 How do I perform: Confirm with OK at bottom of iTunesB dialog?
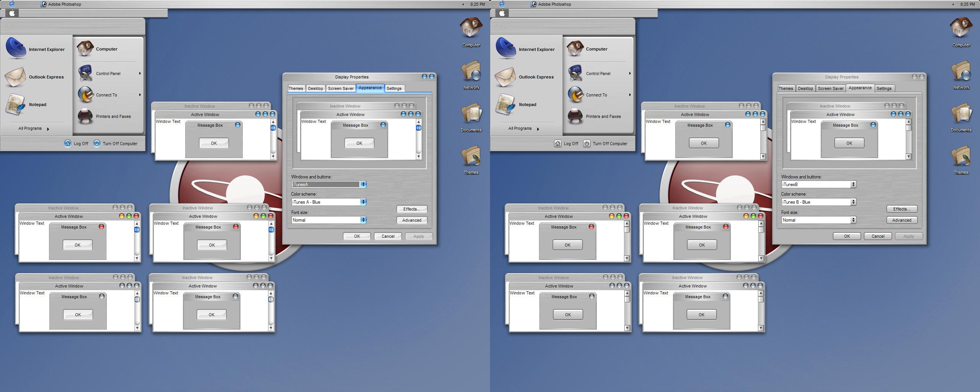tap(847, 236)
